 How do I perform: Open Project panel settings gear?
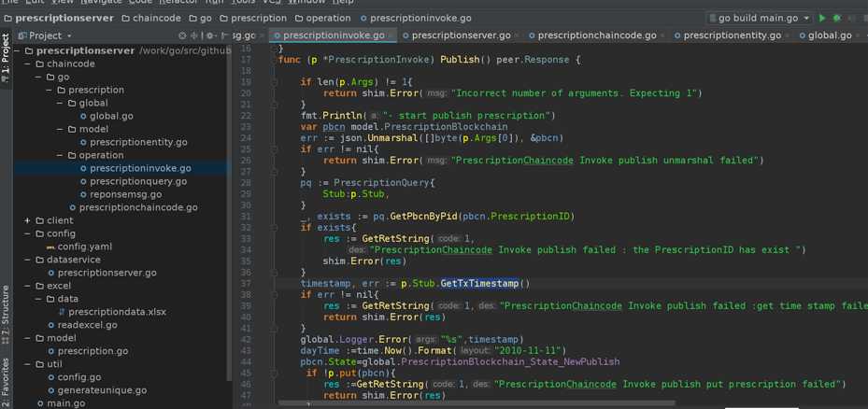(x=211, y=35)
